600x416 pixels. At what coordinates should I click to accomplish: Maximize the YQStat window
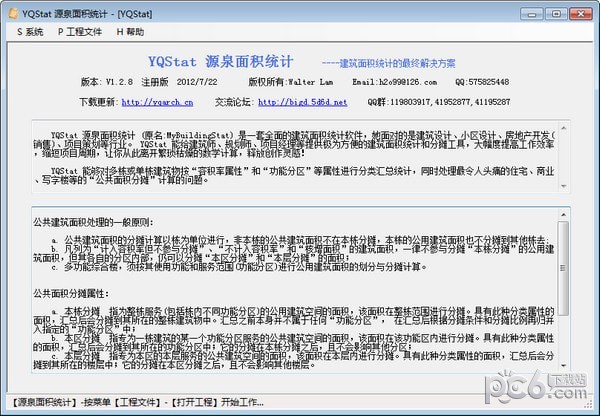[556, 14]
